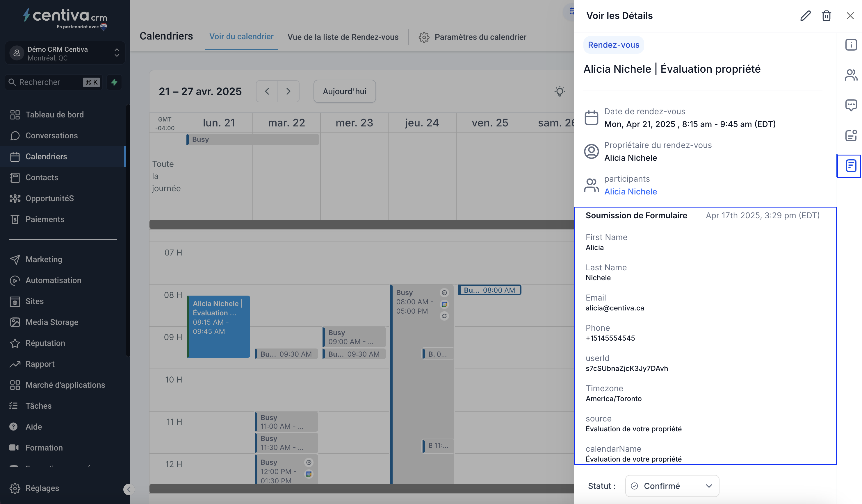
Task: Expand the Démo CRM Centiva account switcher
Action: [65, 53]
